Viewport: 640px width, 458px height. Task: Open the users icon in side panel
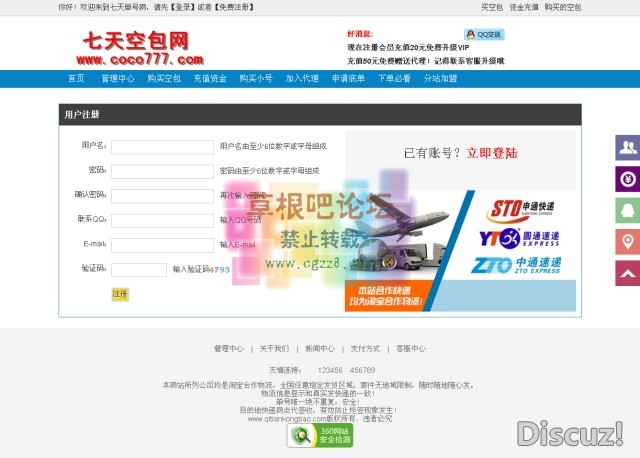pos(628,147)
